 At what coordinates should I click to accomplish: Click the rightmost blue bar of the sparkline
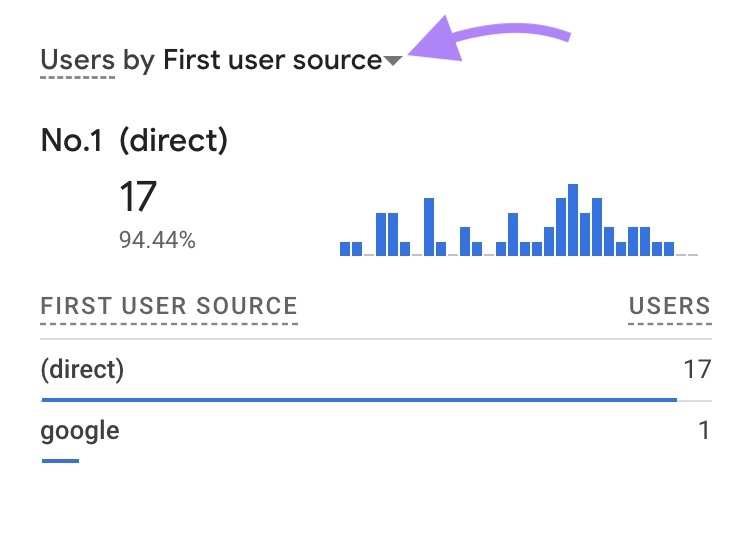click(x=669, y=248)
